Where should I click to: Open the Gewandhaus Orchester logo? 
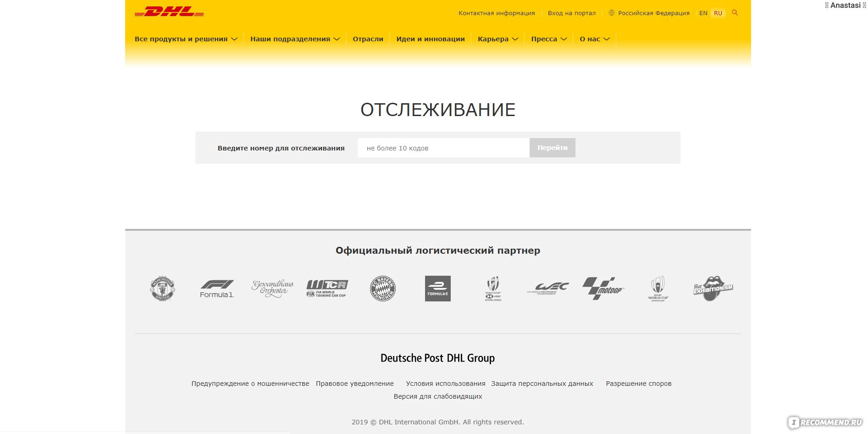click(272, 289)
